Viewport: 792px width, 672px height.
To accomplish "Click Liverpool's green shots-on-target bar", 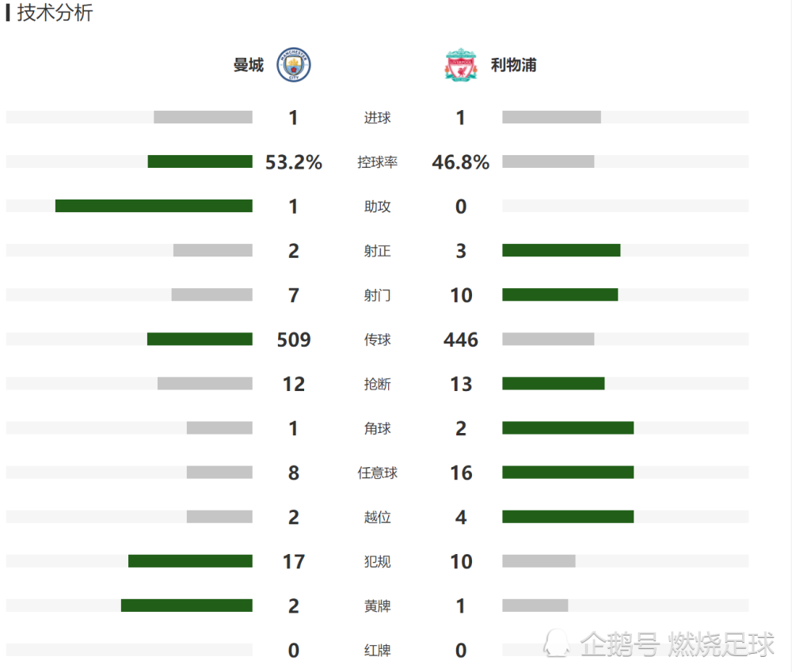I will (561, 250).
